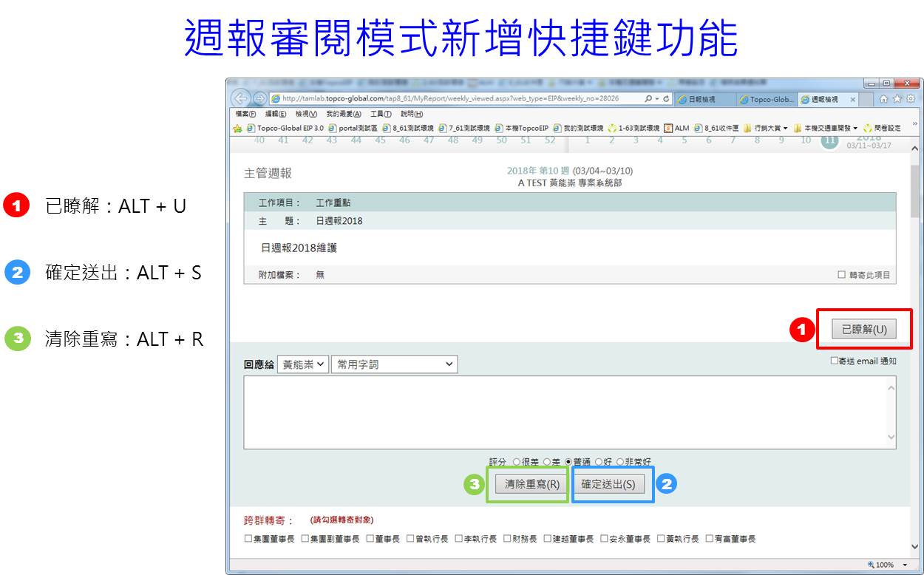This screenshot has height=575, width=924.
Task: Open the browser favorites star icon
Action: click(897, 98)
